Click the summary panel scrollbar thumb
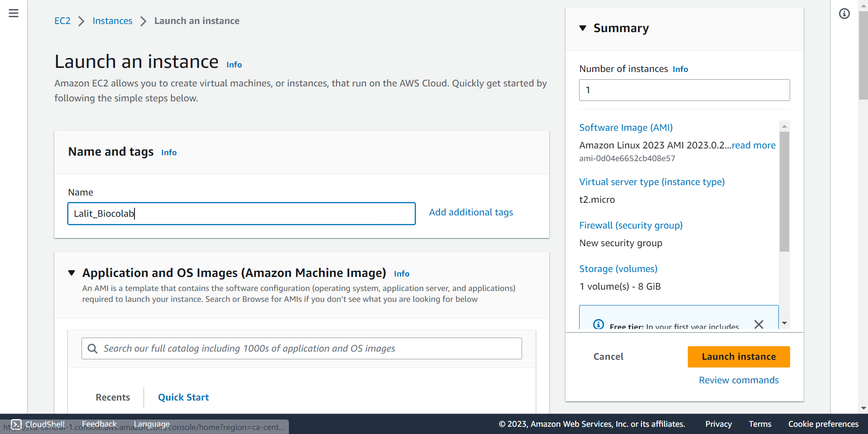Viewport: 868px width, 434px height. (784, 191)
